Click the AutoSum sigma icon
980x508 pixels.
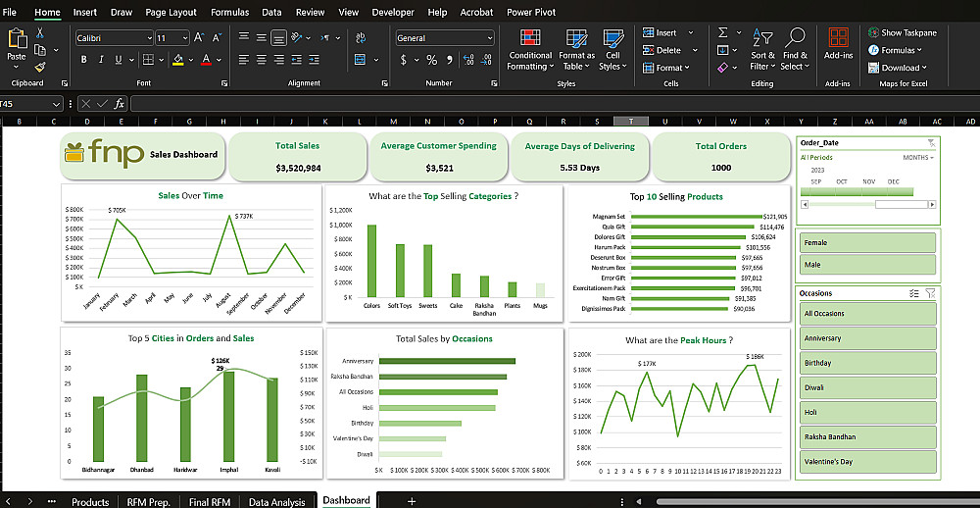point(723,32)
